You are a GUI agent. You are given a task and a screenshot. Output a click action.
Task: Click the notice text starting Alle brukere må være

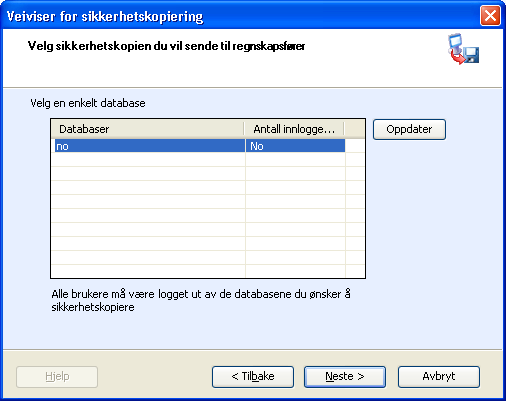201,300
